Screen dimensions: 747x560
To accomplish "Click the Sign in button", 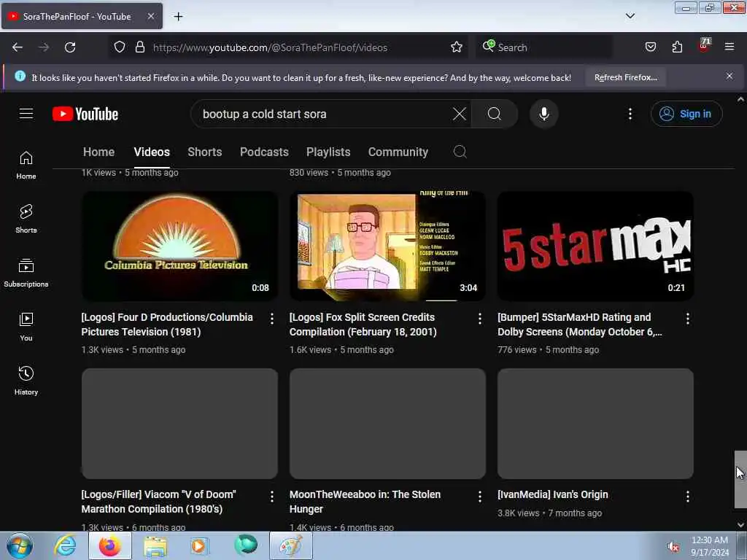I will pyautogui.click(x=686, y=114).
